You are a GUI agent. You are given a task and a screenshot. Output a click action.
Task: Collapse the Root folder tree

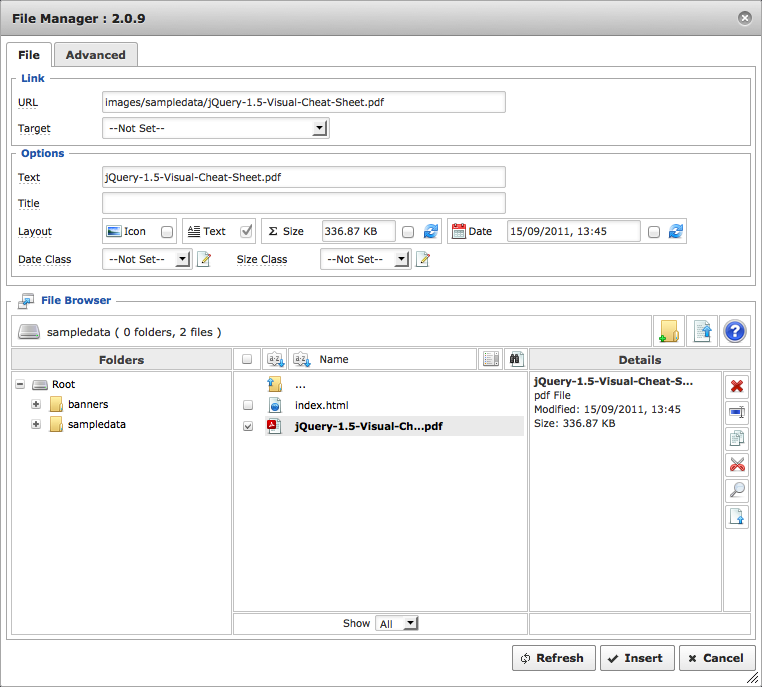20,384
